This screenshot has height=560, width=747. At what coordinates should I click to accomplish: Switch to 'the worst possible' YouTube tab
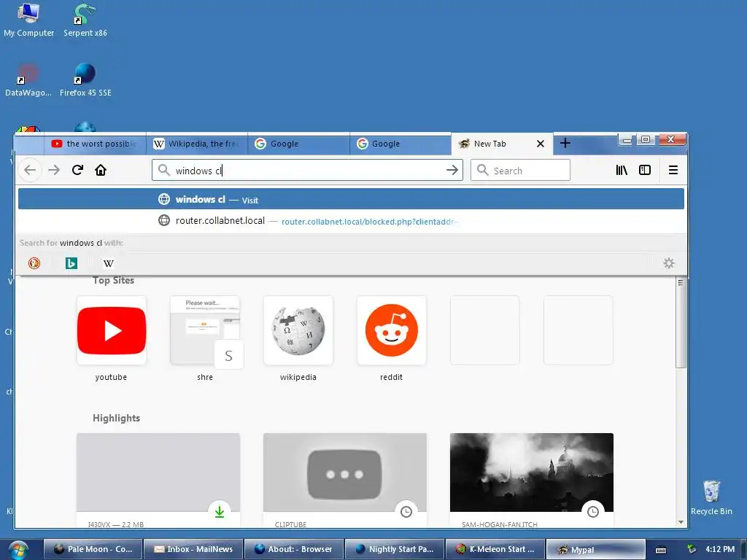pyautogui.click(x=95, y=144)
